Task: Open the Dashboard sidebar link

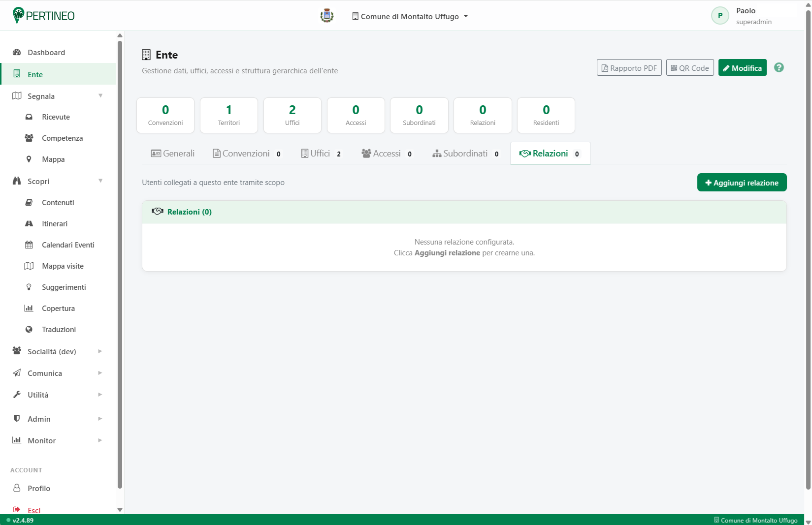Action: tap(58, 52)
